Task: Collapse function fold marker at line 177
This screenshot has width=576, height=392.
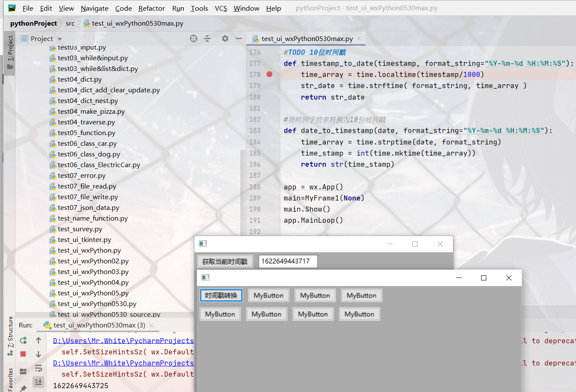Action: coord(280,63)
